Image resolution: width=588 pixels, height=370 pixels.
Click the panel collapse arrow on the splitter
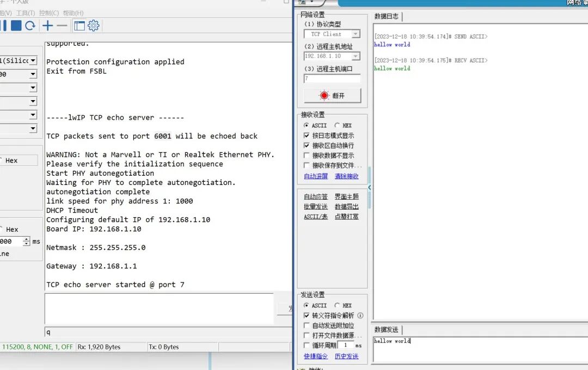coord(370,188)
